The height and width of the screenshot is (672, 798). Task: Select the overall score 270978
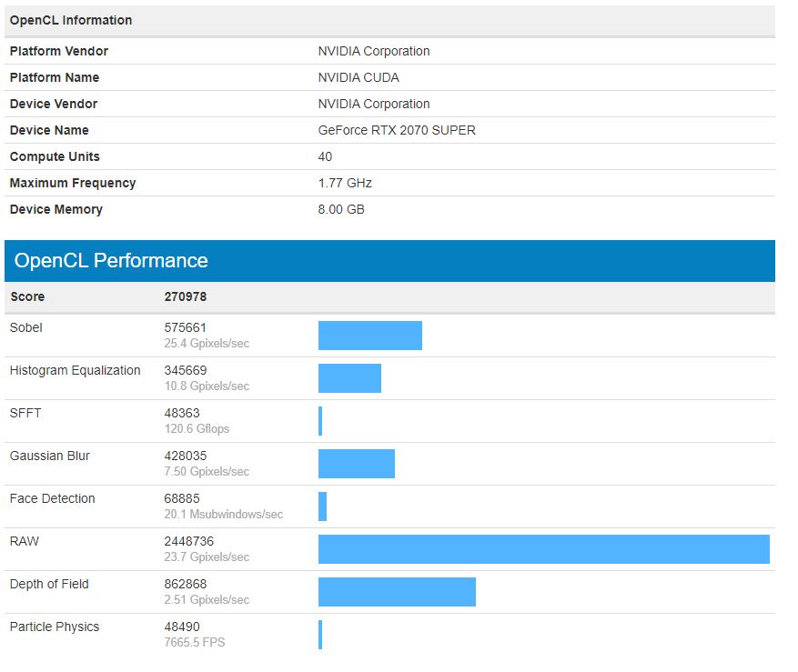pos(186,297)
